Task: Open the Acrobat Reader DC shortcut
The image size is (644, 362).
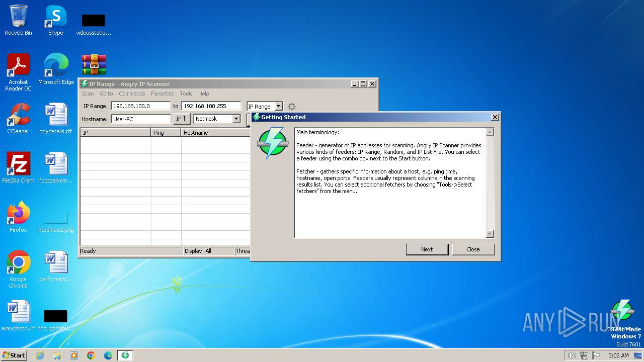Action: coord(18,72)
